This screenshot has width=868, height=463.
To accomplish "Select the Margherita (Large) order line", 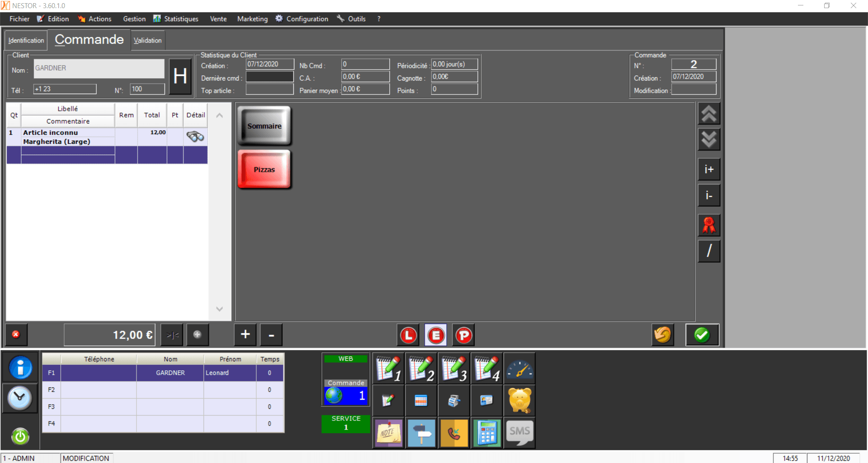I will click(107, 137).
